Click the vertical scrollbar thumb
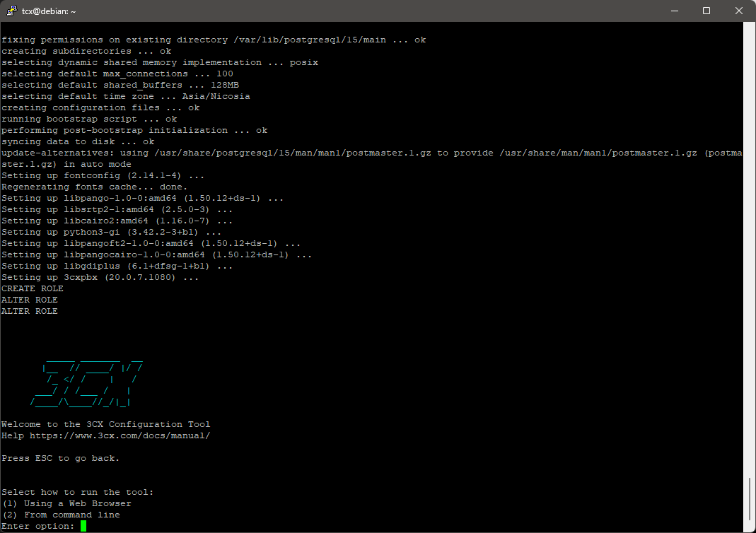 [750, 500]
